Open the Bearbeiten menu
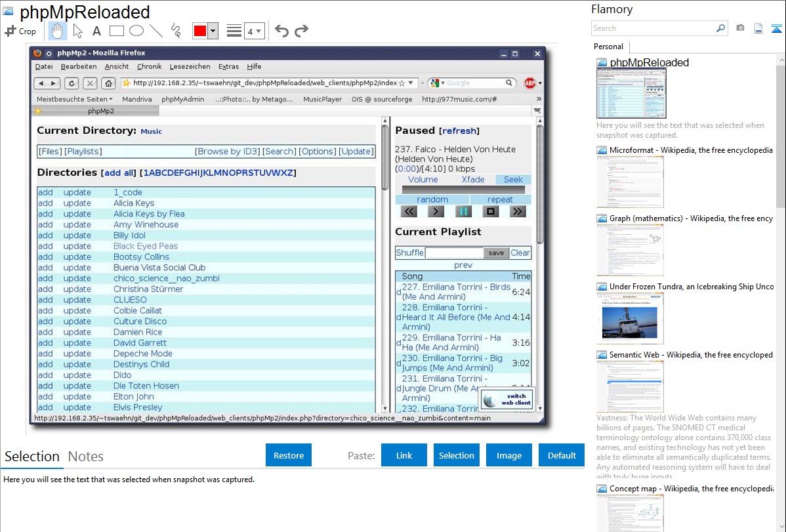 [79, 66]
